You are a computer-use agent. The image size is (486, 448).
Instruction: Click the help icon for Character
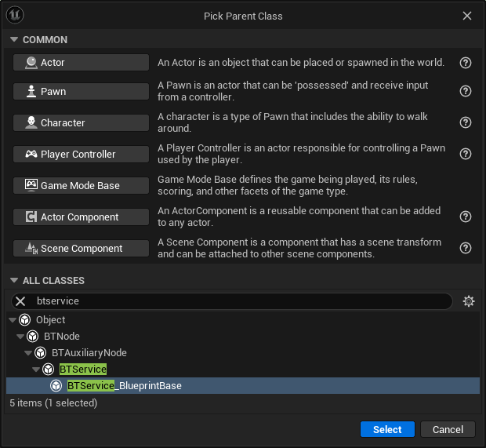pos(466,122)
